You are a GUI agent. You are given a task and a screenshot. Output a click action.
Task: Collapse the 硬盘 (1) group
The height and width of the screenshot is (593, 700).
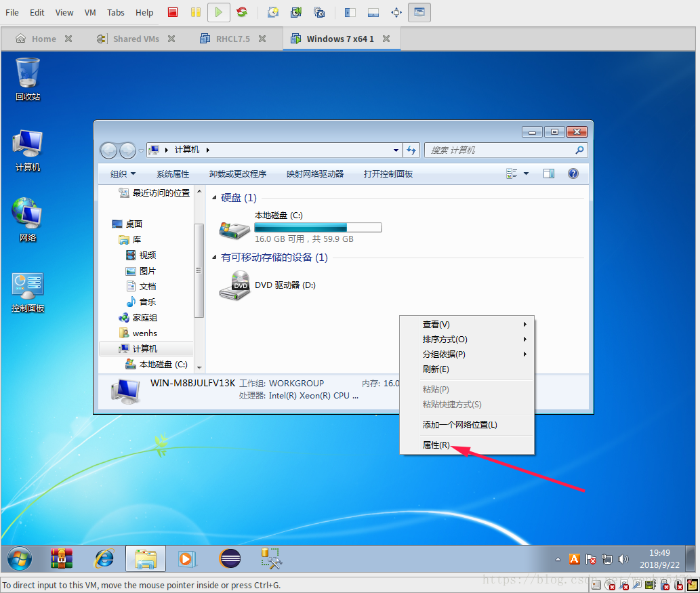tap(214, 197)
